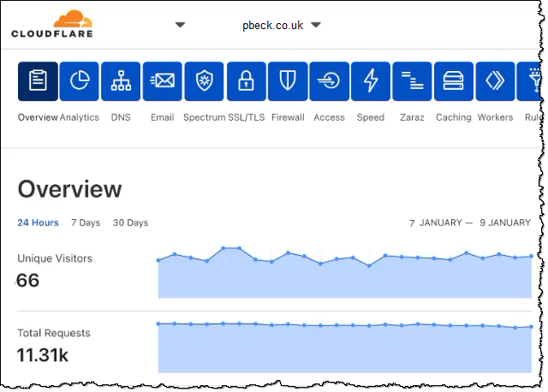This screenshot has width=548, height=392.
Task: Switch to the 30 Days range
Action: pyautogui.click(x=130, y=223)
